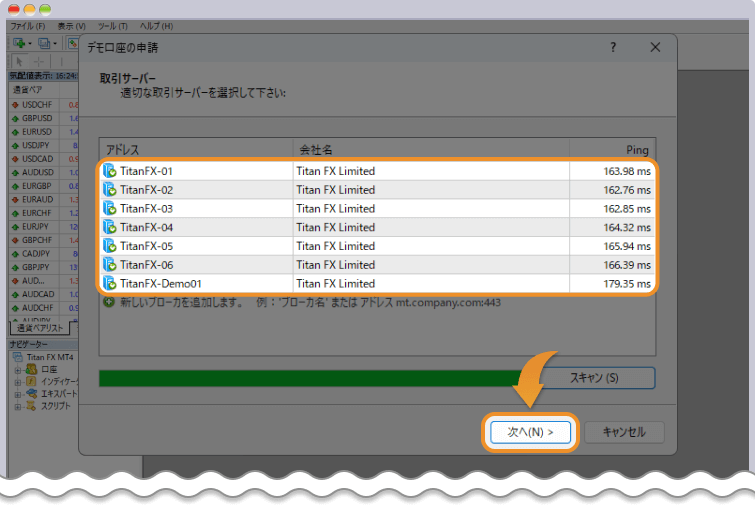
Task: Select EURCHF in the market watch
Action: point(37,213)
